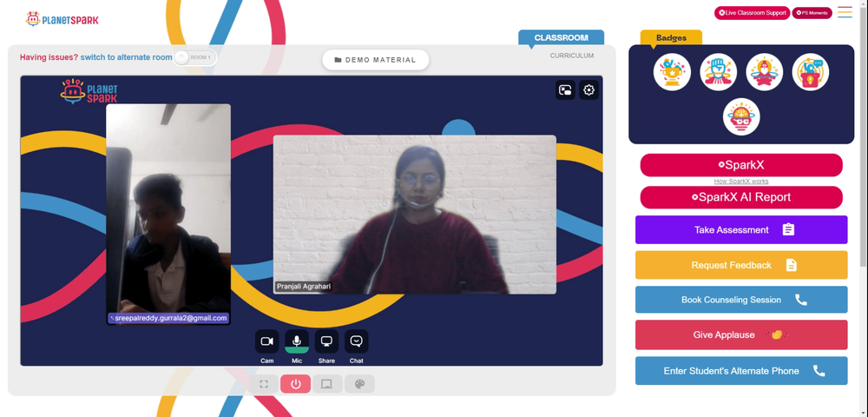
Task: Select the podium speaker badge
Action: [x=811, y=72]
